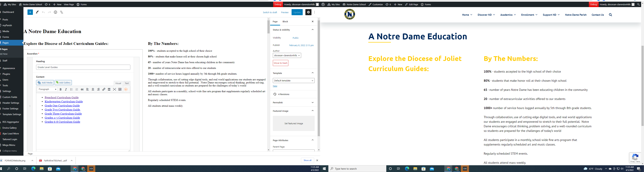This screenshot has height=172, width=644.
Task: Expand the Permalink panel
Action: (293, 102)
